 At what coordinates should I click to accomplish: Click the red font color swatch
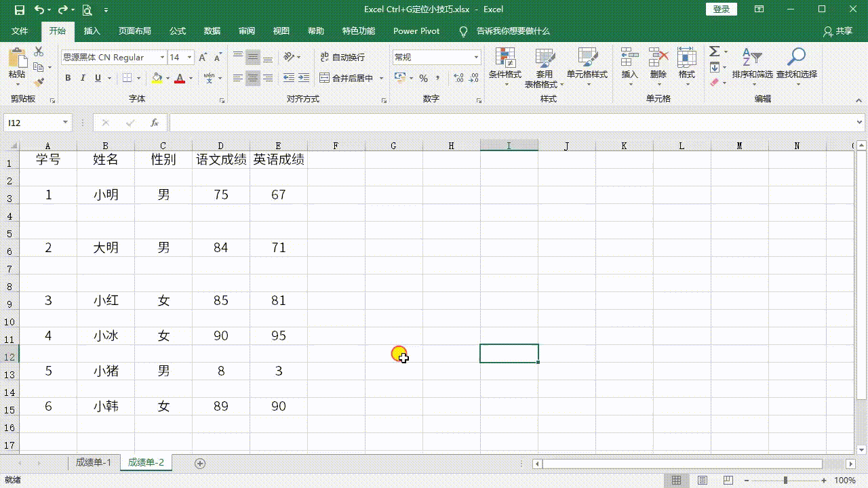(179, 78)
